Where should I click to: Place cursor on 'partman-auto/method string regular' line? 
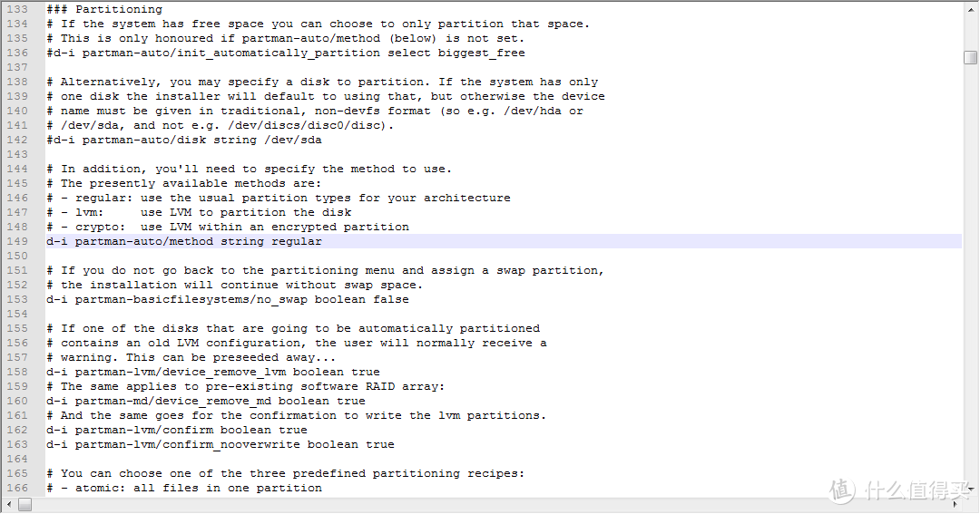pos(183,241)
